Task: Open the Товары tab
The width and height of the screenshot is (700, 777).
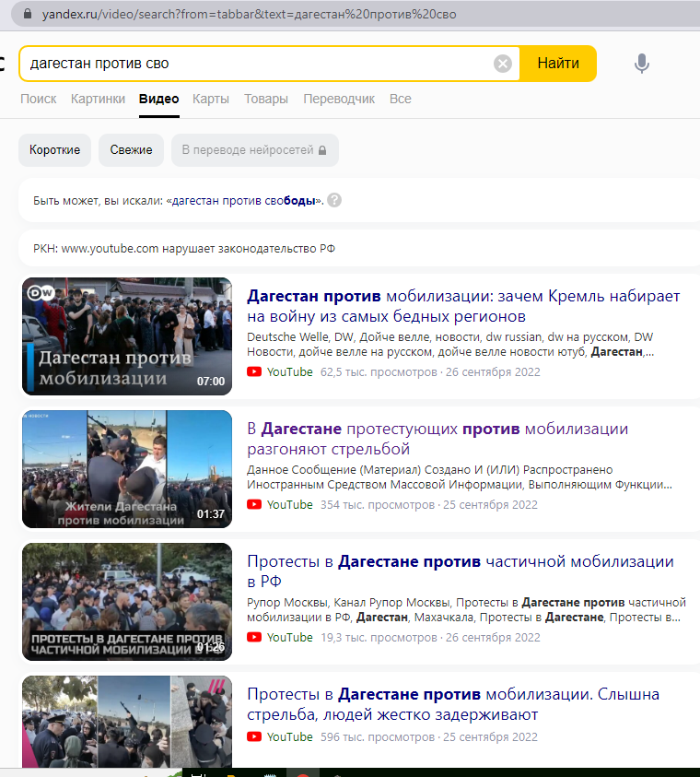Action: tap(266, 100)
